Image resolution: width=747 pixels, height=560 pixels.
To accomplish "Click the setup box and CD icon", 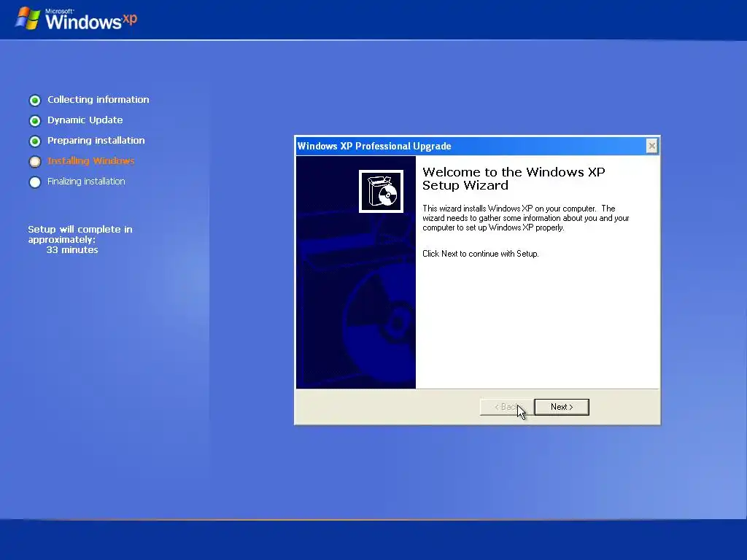I will pos(381,191).
